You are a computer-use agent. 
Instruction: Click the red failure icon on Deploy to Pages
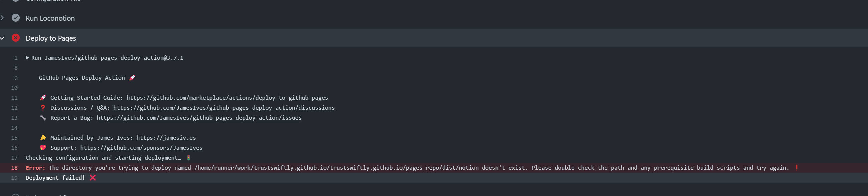point(15,38)
